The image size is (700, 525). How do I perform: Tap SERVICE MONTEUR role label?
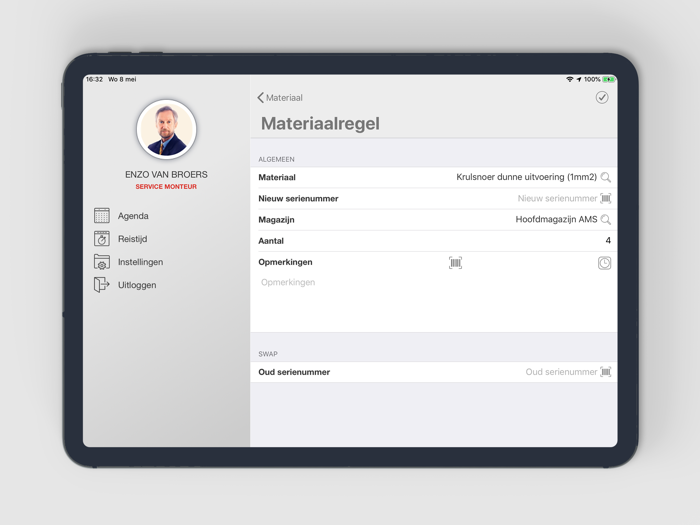click(166, 187)
